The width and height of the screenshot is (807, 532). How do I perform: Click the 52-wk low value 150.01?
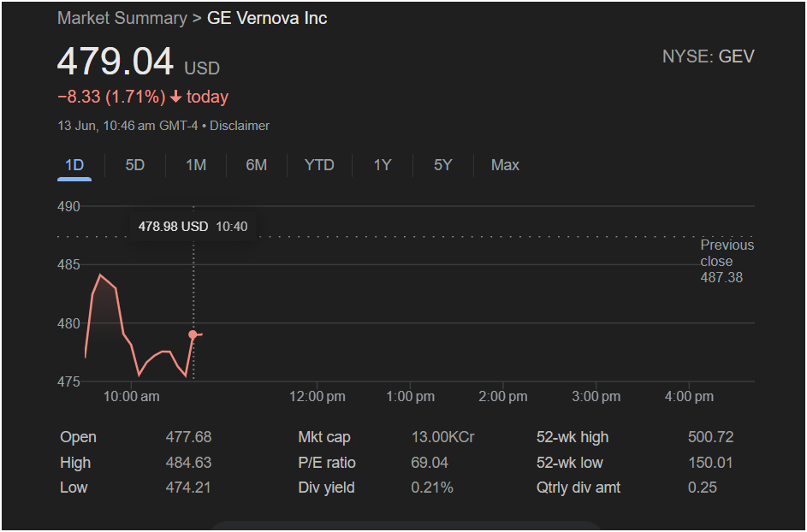point(710,463)
